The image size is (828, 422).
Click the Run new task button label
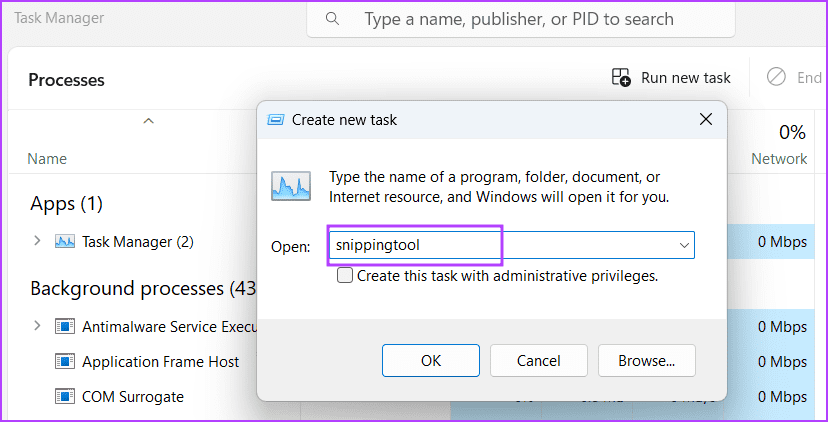685,78
